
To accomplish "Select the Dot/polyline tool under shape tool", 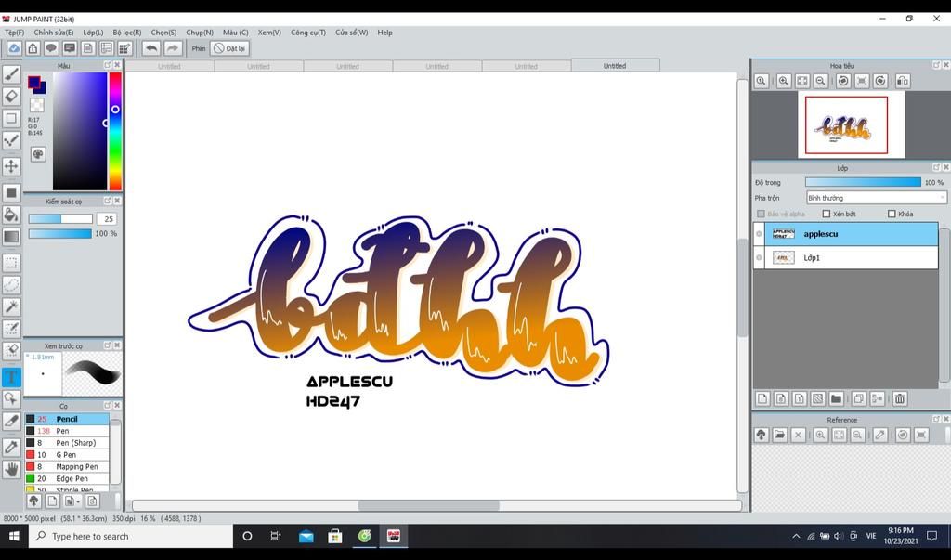I will tap(11, 140).
